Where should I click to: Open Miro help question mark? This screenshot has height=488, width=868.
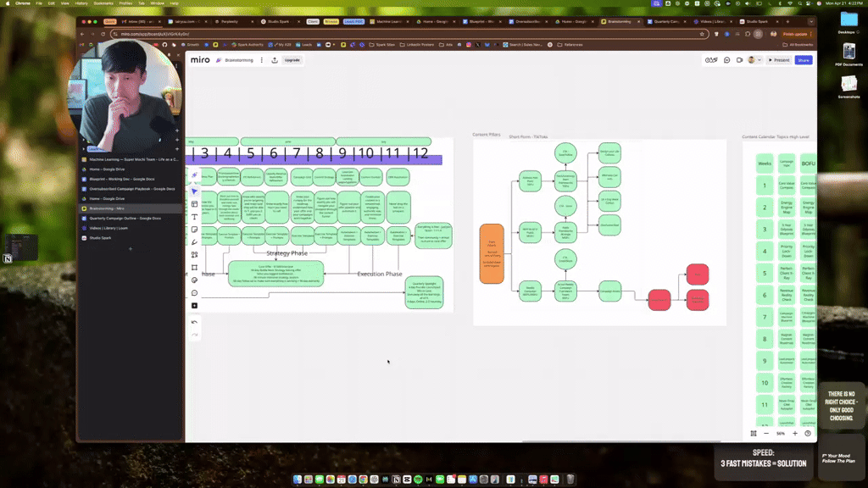pyautogui.click(x=808, y=433)
